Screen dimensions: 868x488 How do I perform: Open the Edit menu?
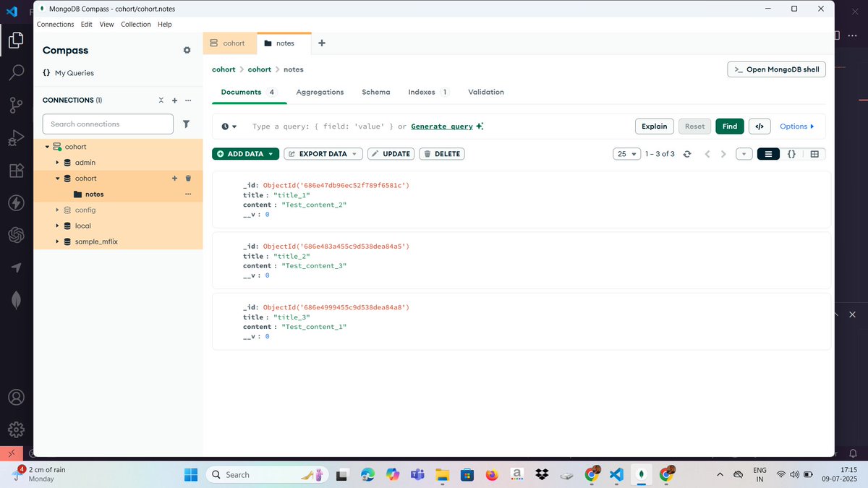[87, 24]
